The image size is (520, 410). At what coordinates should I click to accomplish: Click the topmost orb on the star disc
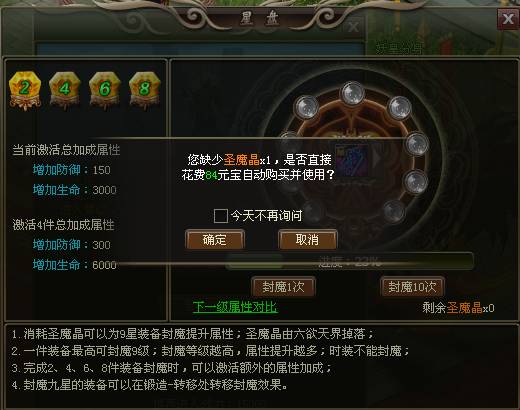click(353, 93)
